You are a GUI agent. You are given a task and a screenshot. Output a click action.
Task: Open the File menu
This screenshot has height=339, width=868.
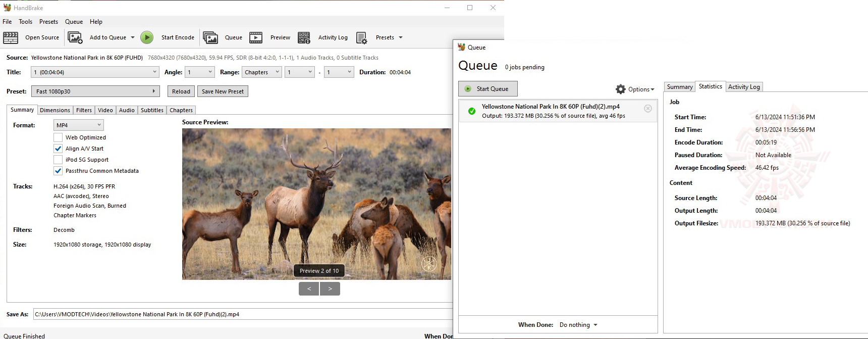tap(7, 22)
